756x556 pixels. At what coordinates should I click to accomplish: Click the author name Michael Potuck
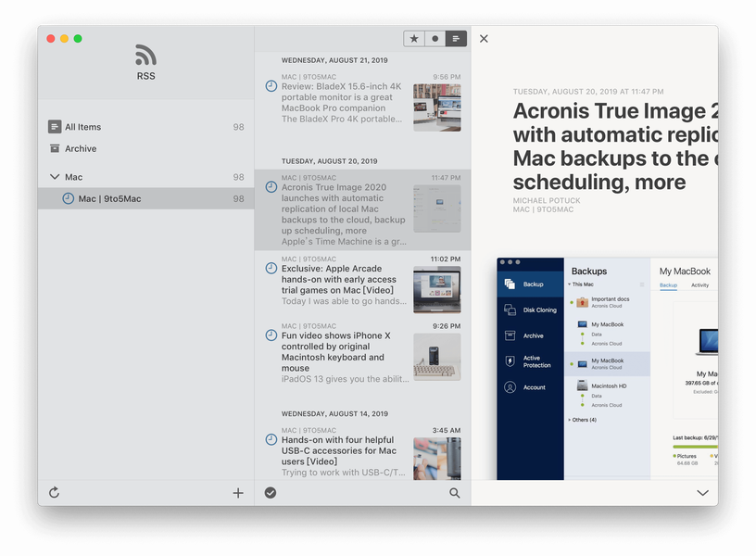[547, 200]
